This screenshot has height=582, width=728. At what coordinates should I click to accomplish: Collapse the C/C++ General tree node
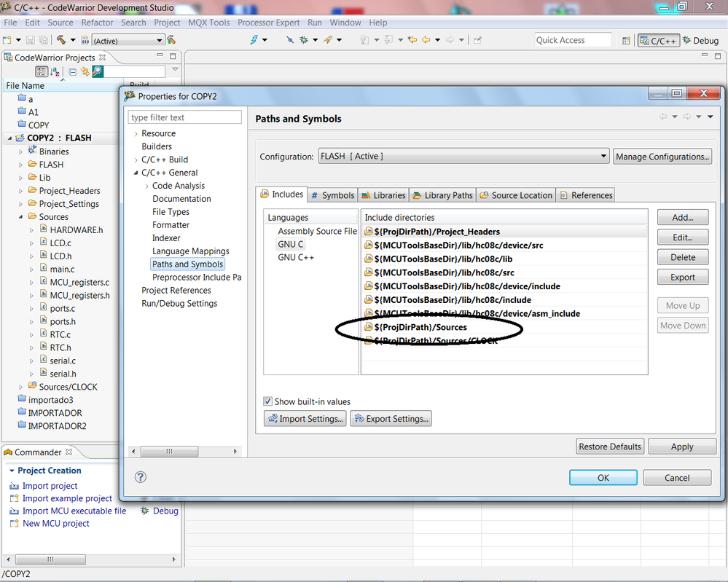(136, 173)
